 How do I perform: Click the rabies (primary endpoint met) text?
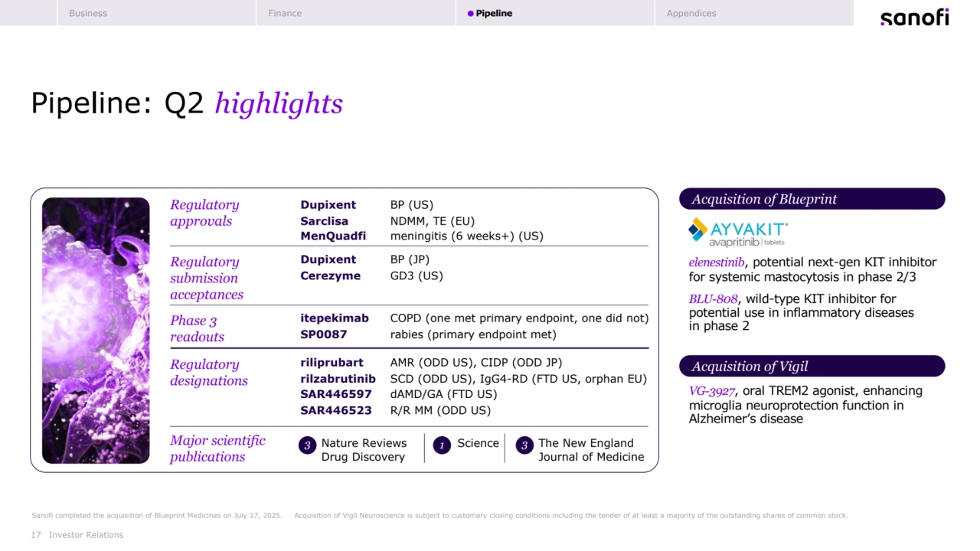click(x=473, y=334)
